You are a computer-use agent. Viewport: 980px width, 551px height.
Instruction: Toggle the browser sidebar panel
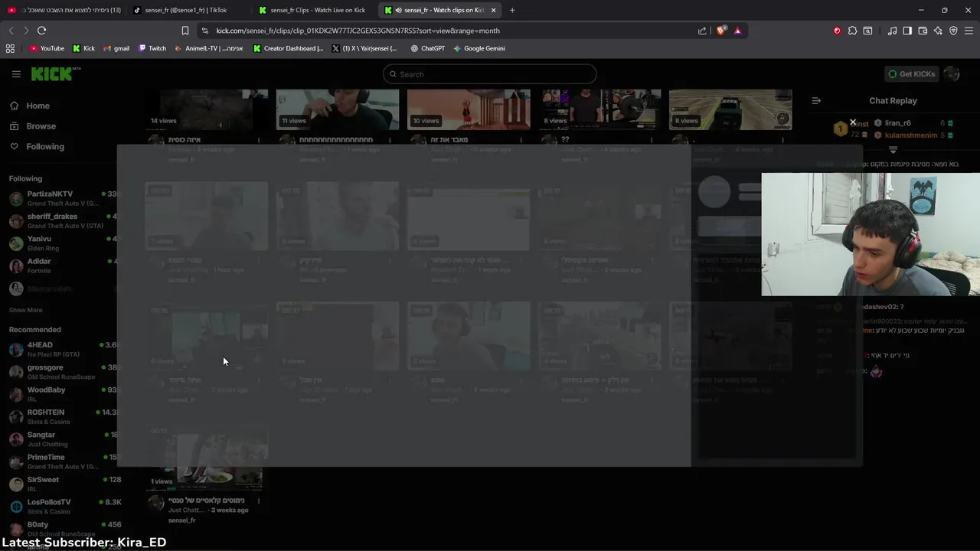pos(907,31)
